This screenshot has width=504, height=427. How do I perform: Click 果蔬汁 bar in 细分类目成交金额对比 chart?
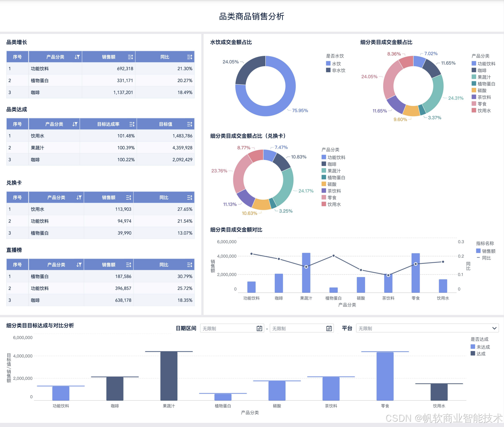click(x=306, y=273)
